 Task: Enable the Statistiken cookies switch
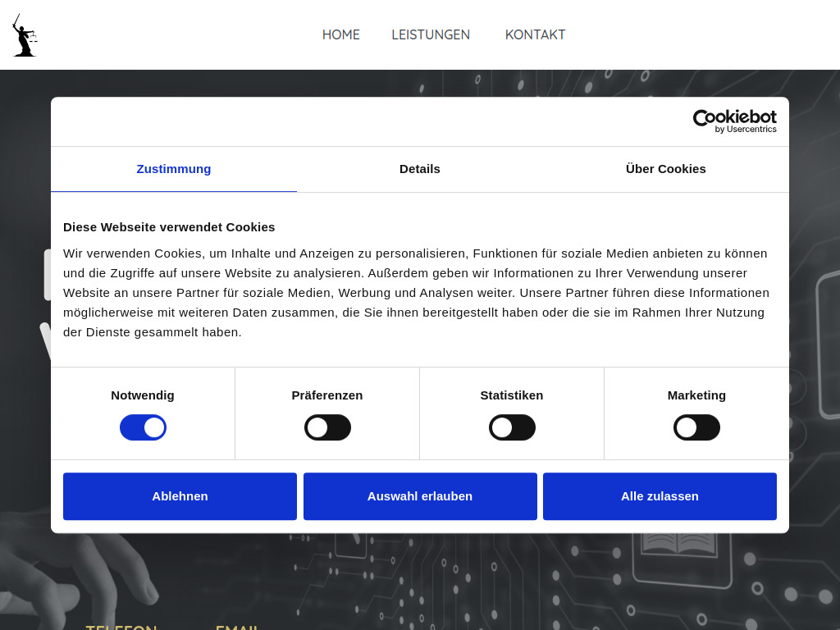click(512, 427)
